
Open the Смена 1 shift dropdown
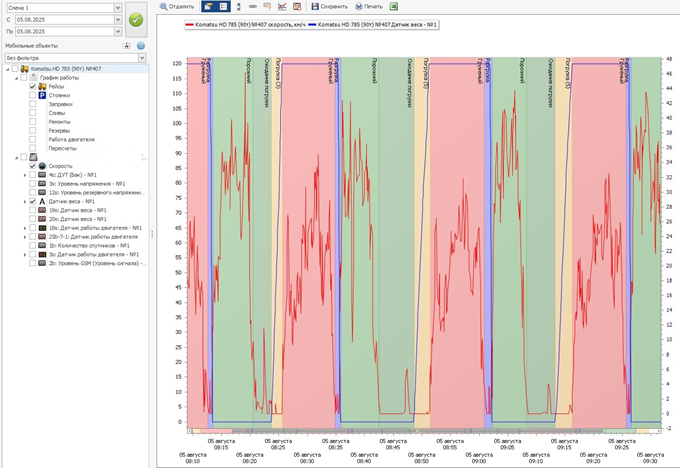click(x=118, y=7)
